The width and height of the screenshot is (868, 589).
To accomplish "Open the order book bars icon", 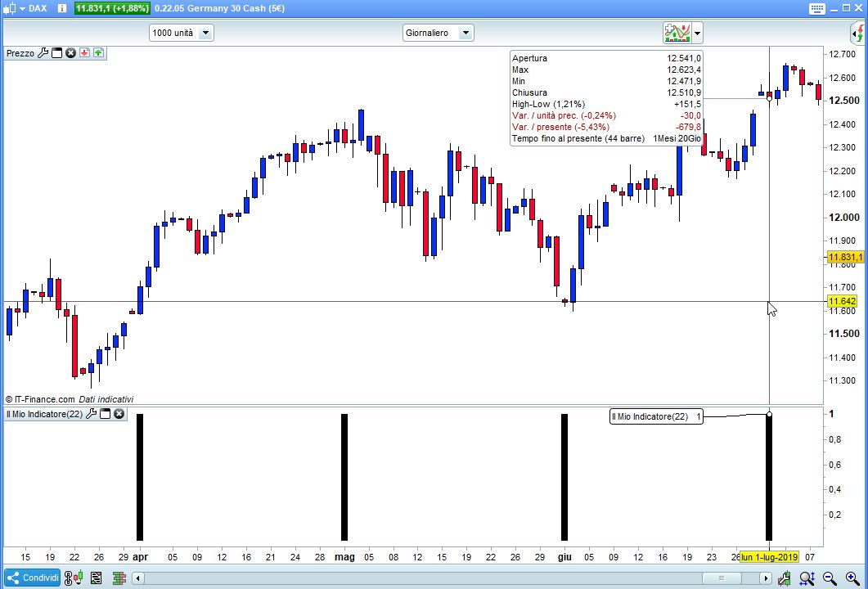I will coord(119,578).
